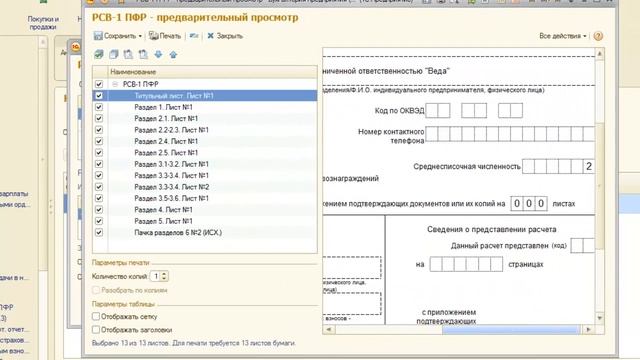640x360 pixels.
Task: Select the Раздел 3.3-3.4. Лист №1 row
Action: [205, 176]
